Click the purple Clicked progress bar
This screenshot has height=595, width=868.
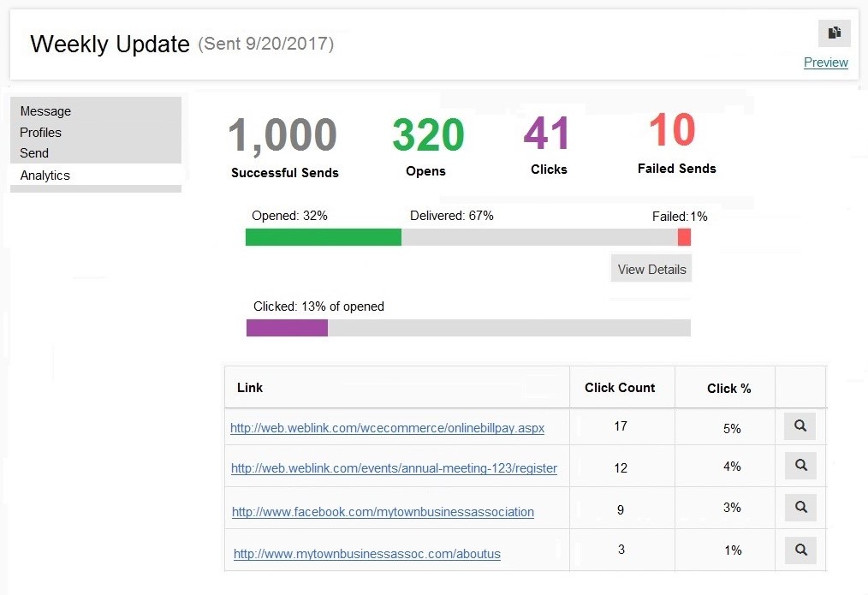pos(287,328)
